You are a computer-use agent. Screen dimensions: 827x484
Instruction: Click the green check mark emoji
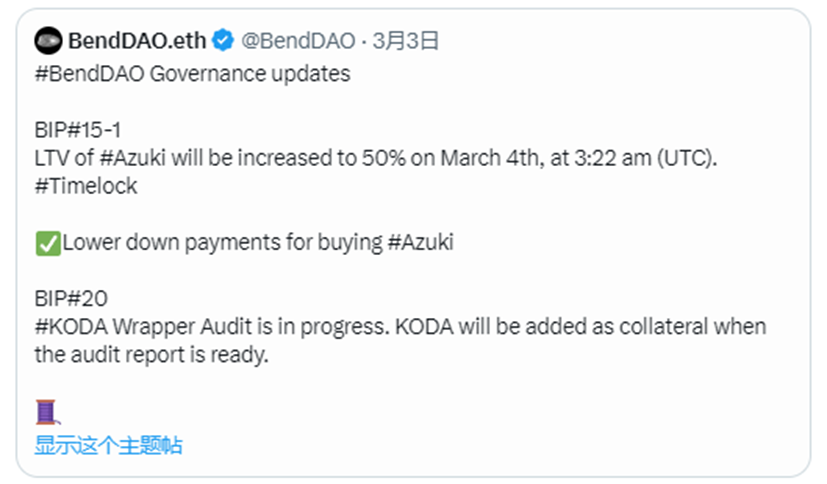pyautogui.click(x=48, y=244)
